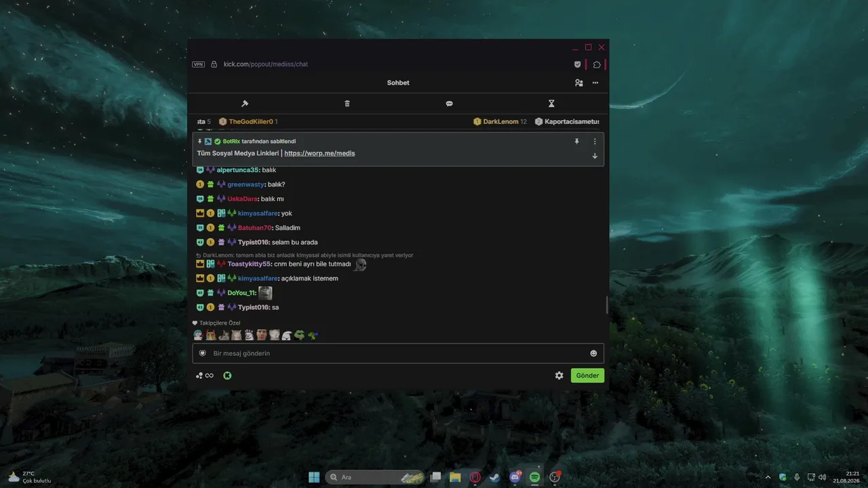
Task: Click username DoYou_11 in chat
Action: (241, 293)
